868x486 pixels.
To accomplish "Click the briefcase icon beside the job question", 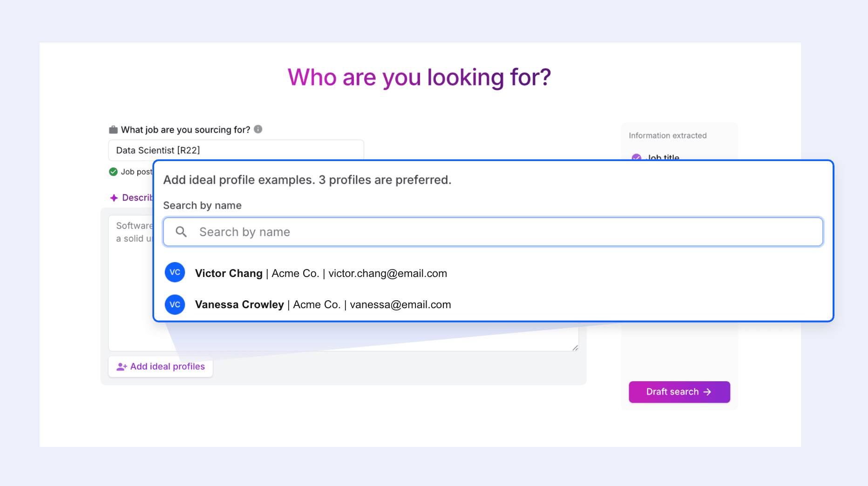I will click(113, 130).
